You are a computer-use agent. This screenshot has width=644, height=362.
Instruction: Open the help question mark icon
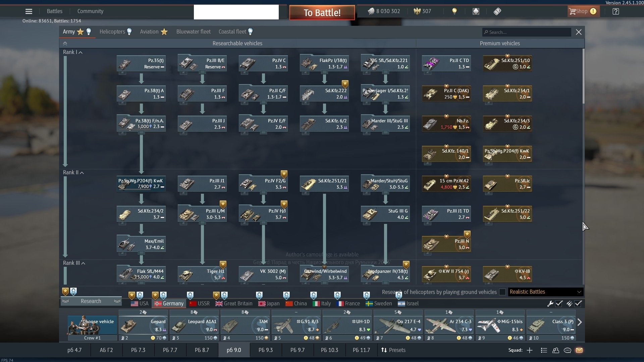click(x=615, y=11)
